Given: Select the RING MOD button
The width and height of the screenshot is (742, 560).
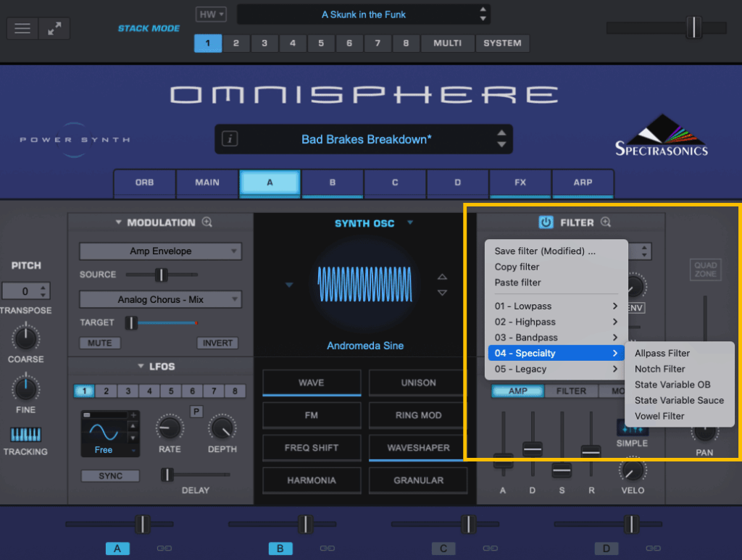Looking at the screenshot, I should point(417,415).
